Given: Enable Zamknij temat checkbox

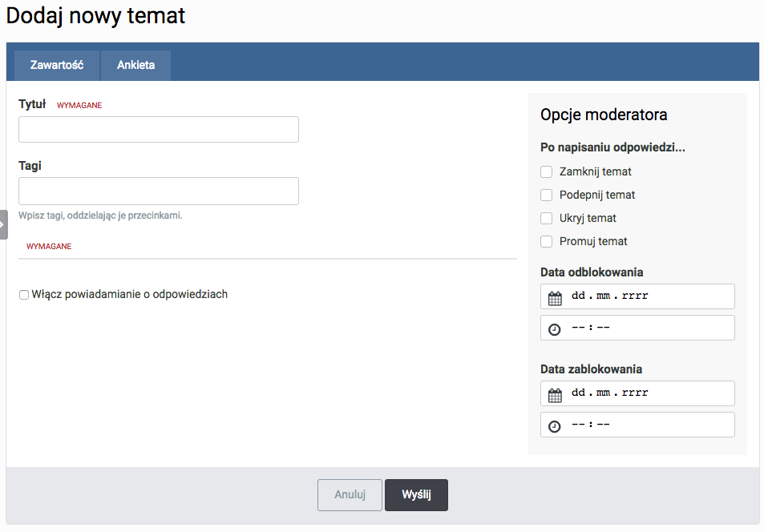Looking at the screenshot, I should (x=547, y=171).
